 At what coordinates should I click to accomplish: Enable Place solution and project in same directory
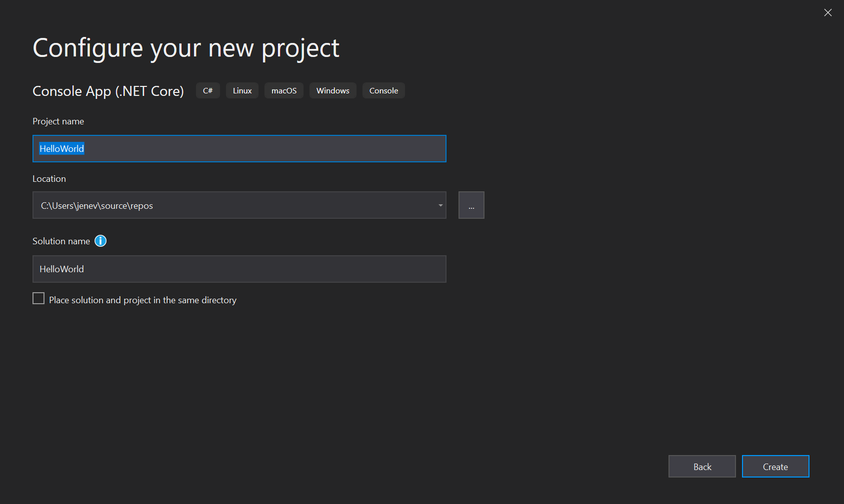(x=38, y=298)
